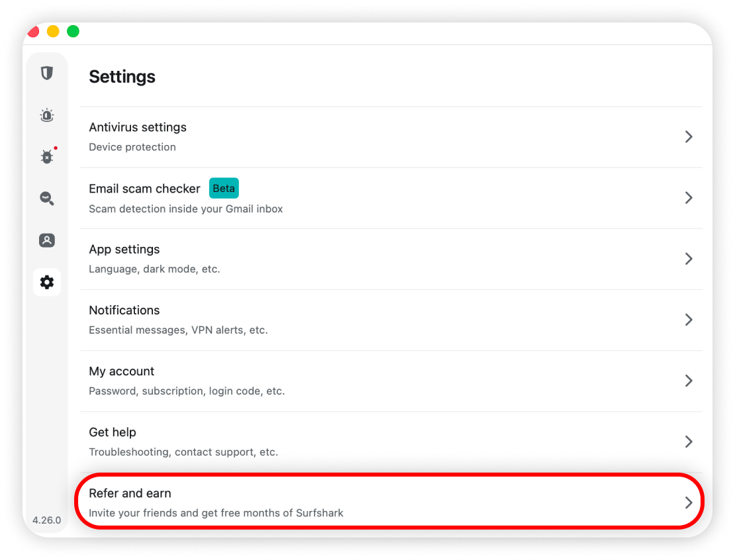735x560 pixels.
Task: Click the chevron beside App settings
Action: point(689,259)
